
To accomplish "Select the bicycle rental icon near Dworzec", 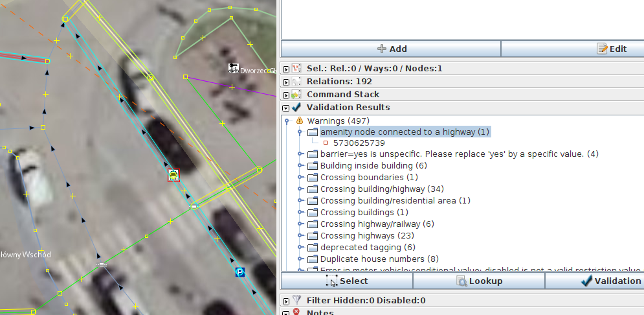I will 234,69.
